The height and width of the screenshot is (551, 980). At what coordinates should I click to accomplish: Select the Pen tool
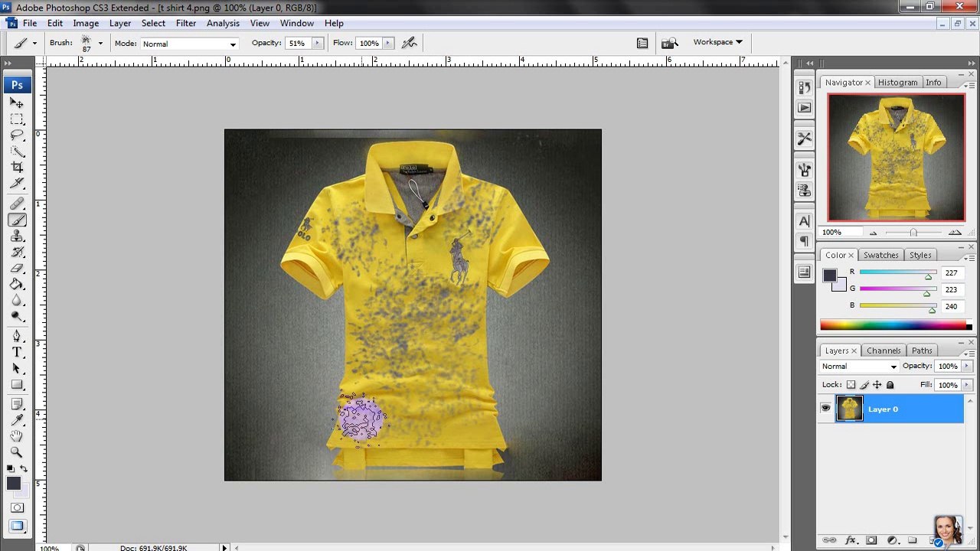point(17,336)
